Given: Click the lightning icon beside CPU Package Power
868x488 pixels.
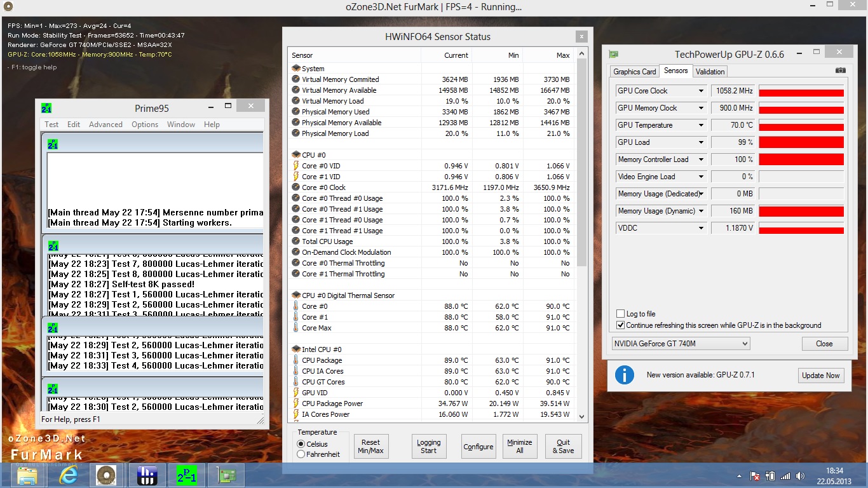Looking at the screenshot, I should point(296,403).
